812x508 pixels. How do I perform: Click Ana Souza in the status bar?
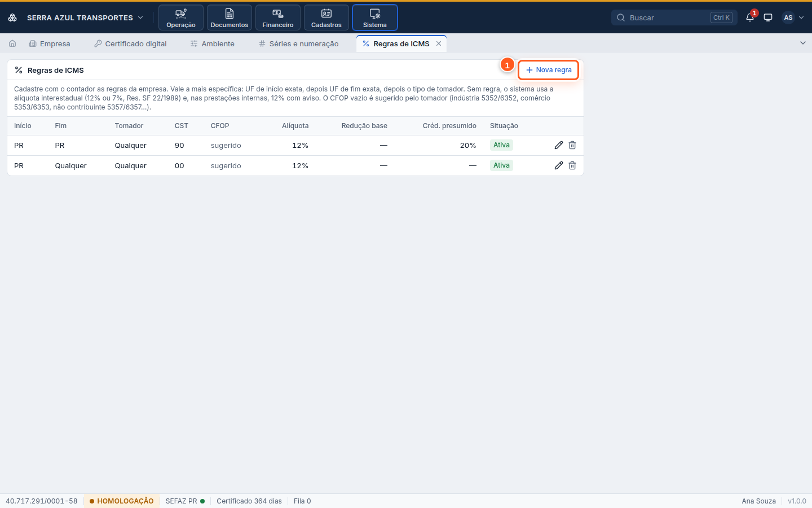[759, 501]
